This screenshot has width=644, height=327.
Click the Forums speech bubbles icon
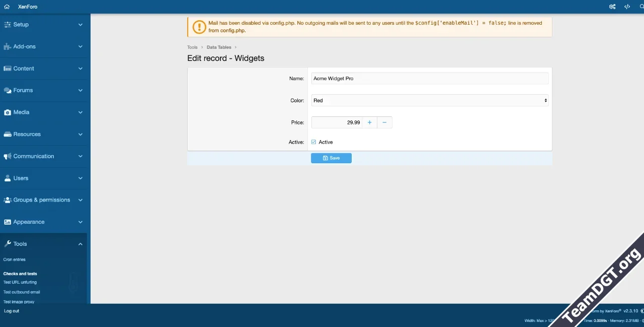coord(7,90)
